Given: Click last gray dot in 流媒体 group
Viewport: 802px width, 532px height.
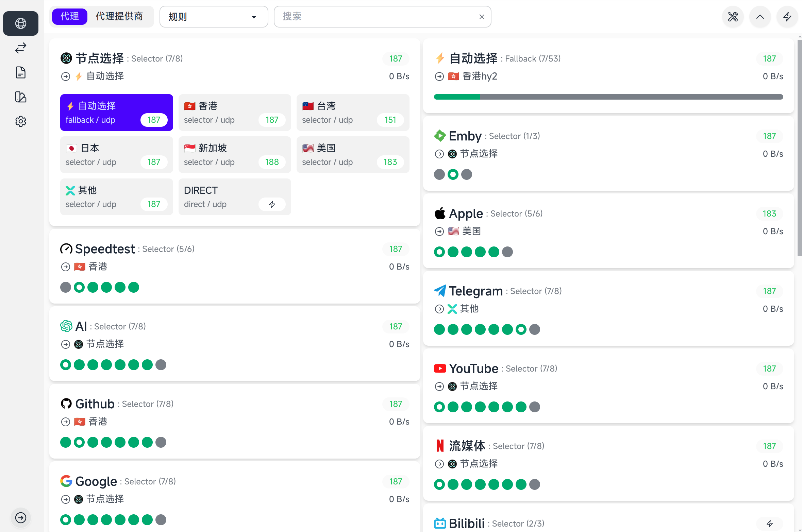Looking at the screenshot, I should click(535, 484).
